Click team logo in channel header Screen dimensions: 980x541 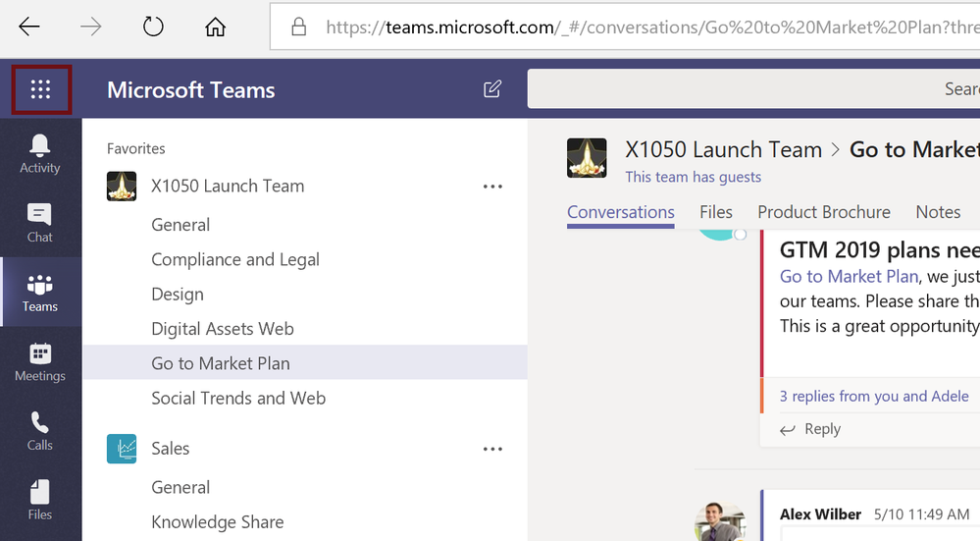pyautogui.click(x=587, y=158)
